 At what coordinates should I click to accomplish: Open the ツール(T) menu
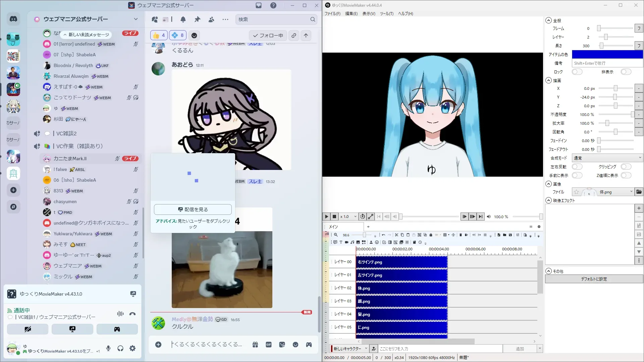click(386, 14)
